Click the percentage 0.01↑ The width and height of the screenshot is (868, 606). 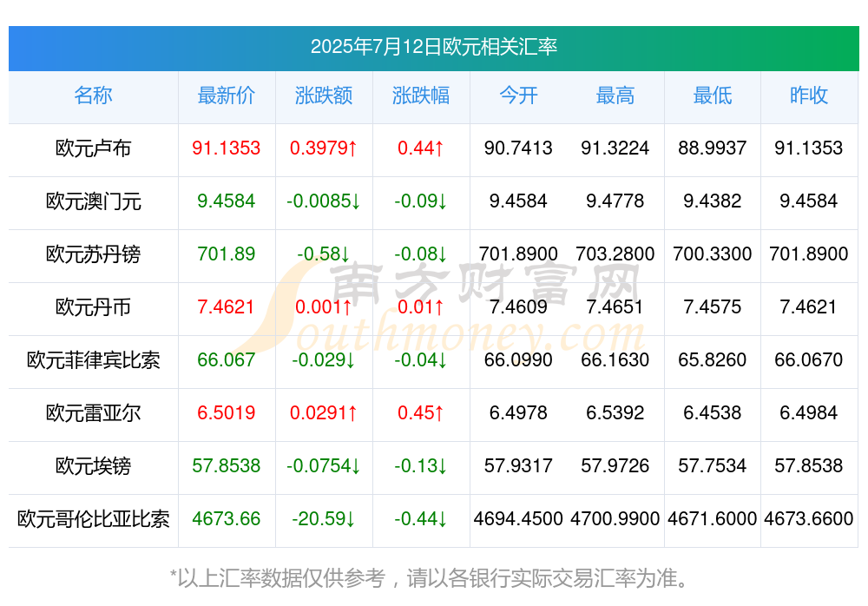pos(421,306)
